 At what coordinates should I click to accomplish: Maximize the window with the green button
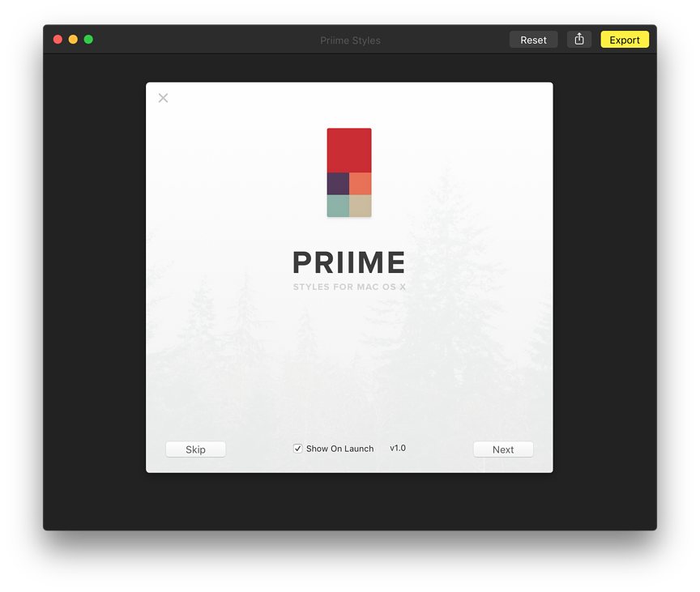pyautogui.click(x=88, y=39)
